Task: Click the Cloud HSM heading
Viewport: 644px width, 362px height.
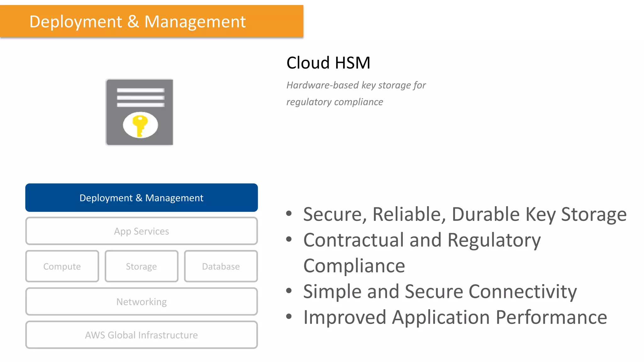Action: (x=328, y=63)
